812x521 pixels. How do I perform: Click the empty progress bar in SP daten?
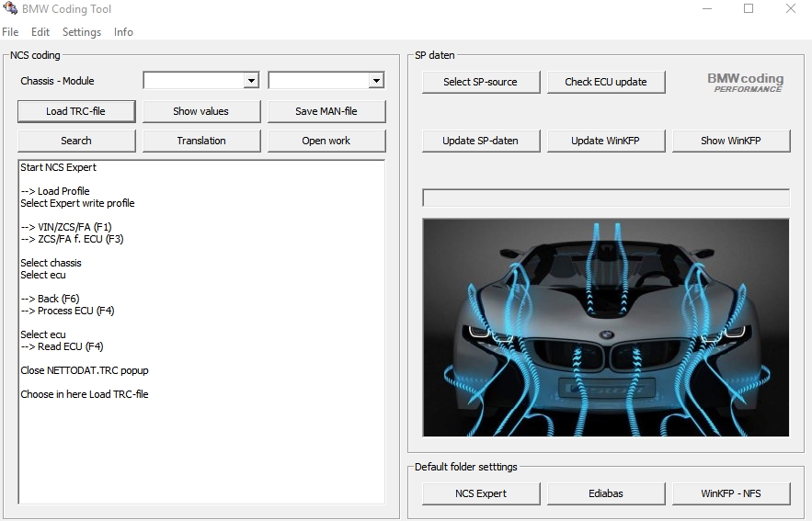pos(605,198)
